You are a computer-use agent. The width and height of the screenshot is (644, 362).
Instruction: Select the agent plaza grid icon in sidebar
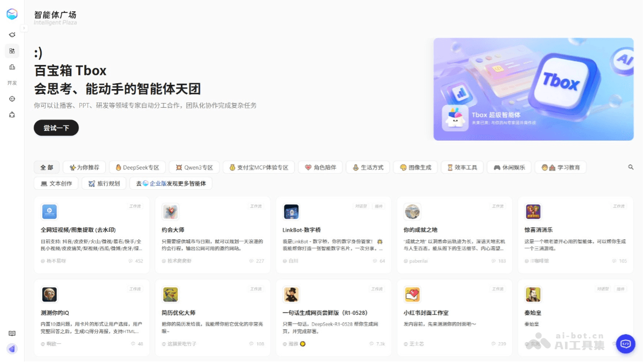12,50
